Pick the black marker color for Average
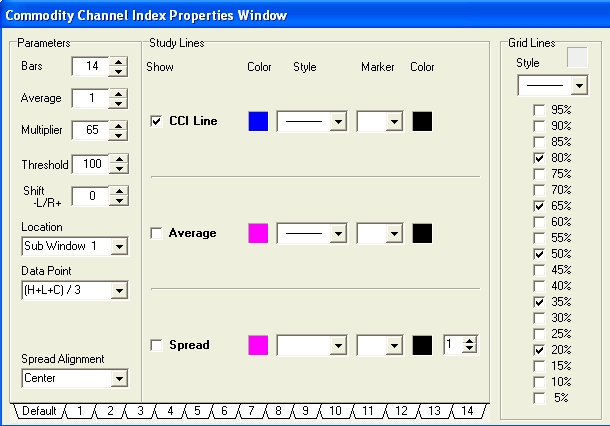 tap(422, 233)
